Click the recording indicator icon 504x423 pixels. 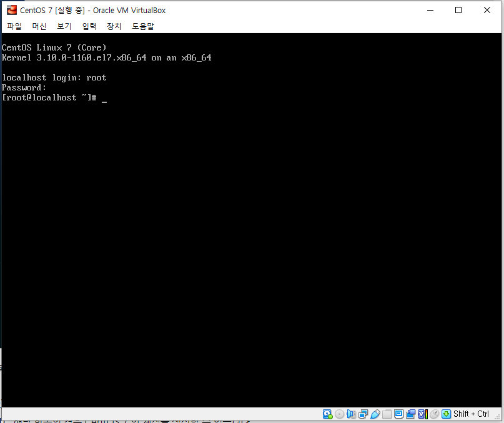pos(411,414)
